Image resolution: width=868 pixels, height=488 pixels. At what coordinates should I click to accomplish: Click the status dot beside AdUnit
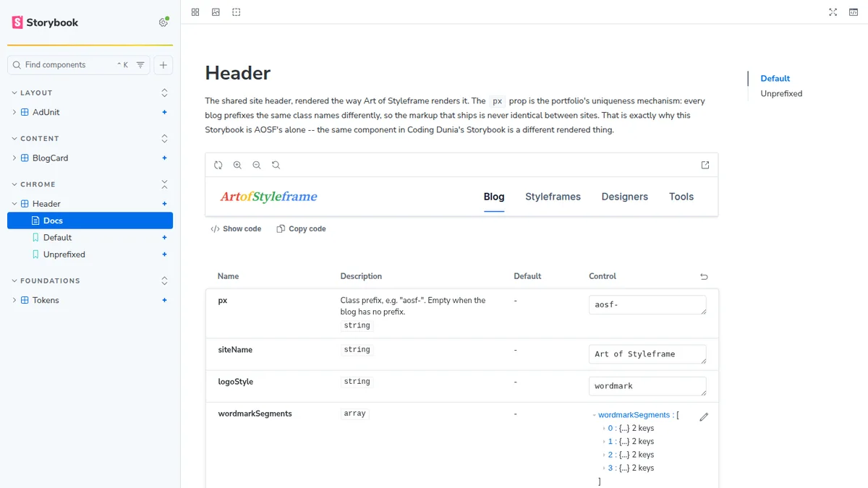pos(165,112)
